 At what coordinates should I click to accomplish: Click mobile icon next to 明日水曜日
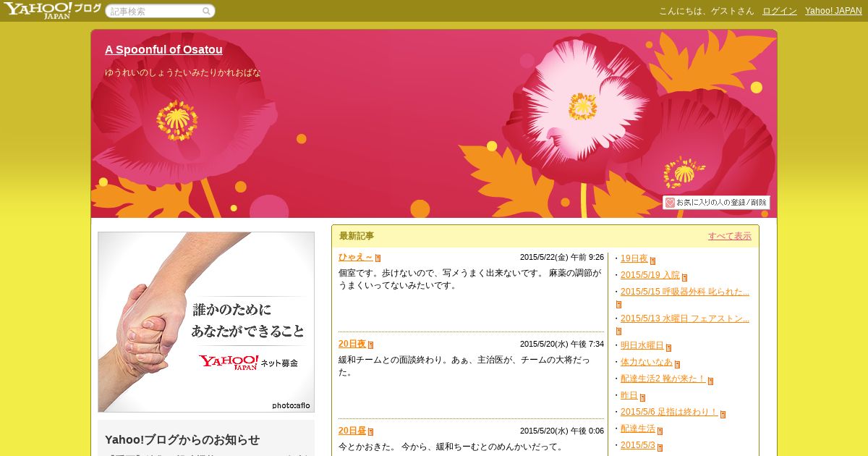point(669,347)
